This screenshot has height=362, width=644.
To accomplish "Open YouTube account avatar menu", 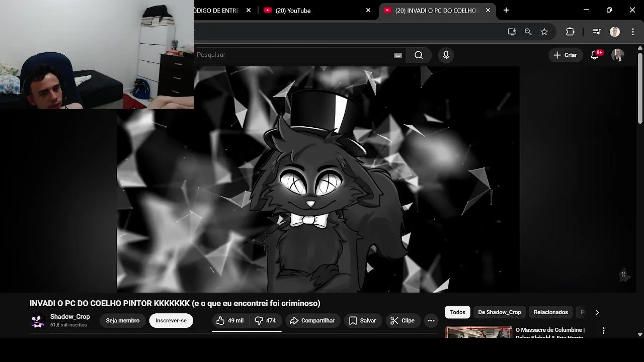I will (617, 55).
